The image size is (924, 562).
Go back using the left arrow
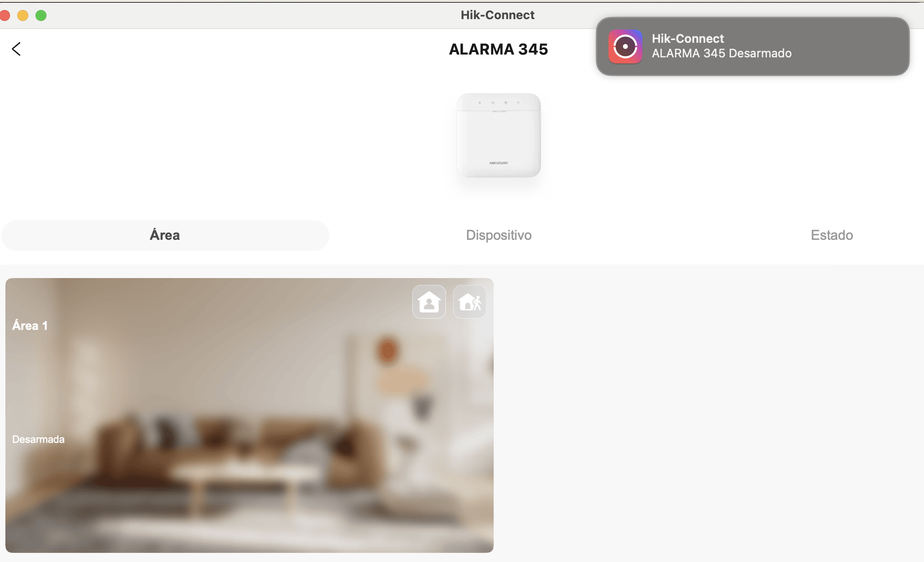(16, 49)
